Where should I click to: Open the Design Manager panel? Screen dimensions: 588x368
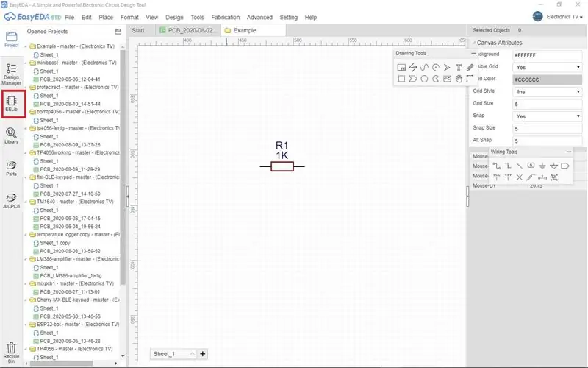click(x=11, y=74)
